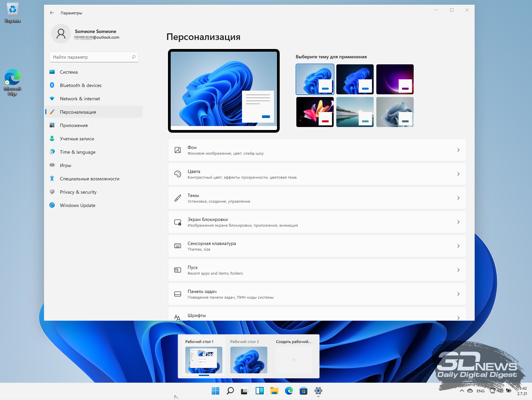Viewport: 532px width, 400px height.
Task: Click the Privacy & security shield icon
Action: (52, 192)
